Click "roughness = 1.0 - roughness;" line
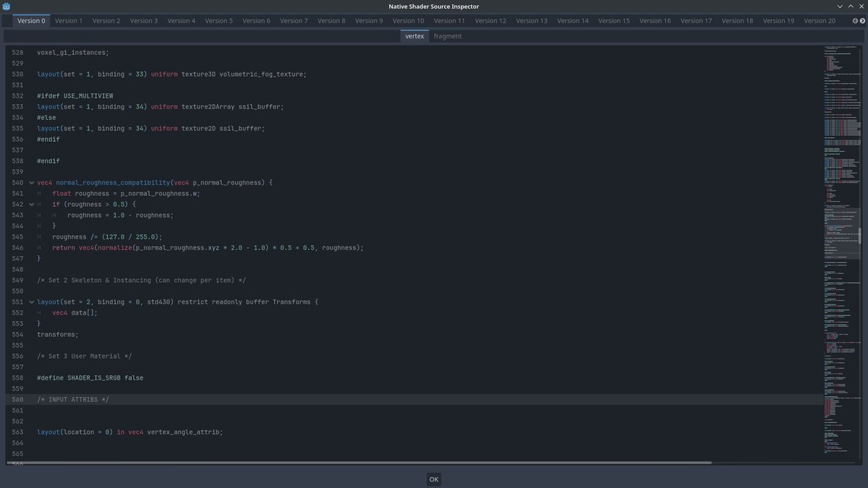Screen dimensions: 868x488 click(x=121, y=215)
